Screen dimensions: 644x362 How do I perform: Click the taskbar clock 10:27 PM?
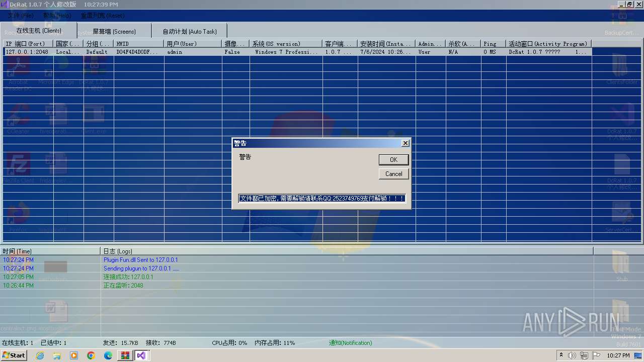click(x=618, y=355)
